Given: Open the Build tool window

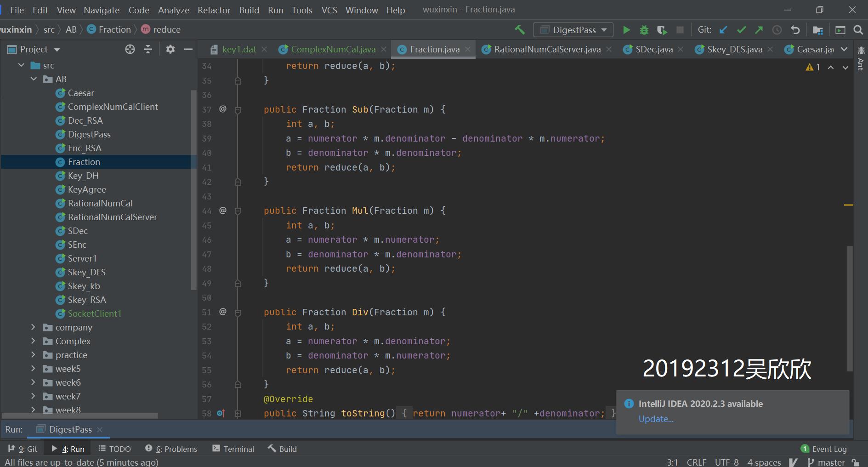Looking at the screenshot, I should coord(282,449).
